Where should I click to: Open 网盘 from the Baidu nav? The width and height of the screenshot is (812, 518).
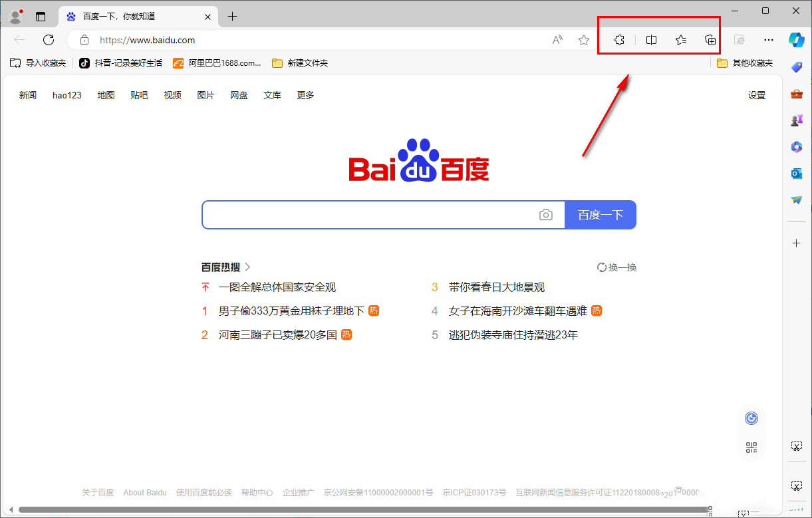pos(239,95)
